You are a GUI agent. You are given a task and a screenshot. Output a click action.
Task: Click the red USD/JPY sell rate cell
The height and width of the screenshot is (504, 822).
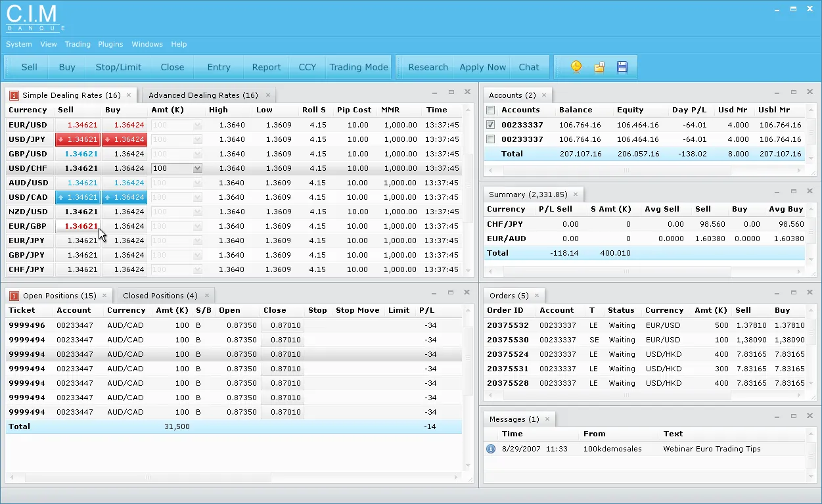(78, 139)
